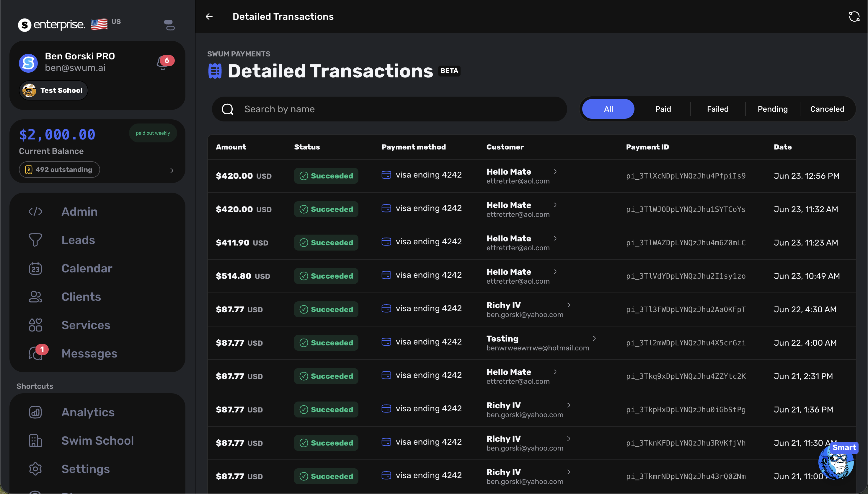Click the Swim School building icon

pos(35,441)
